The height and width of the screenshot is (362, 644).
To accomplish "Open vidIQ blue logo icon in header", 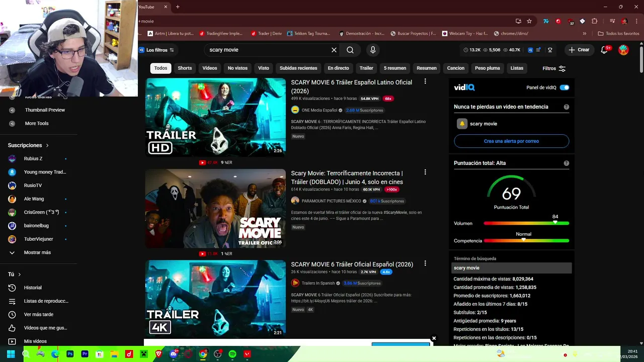I will point(530,50).
